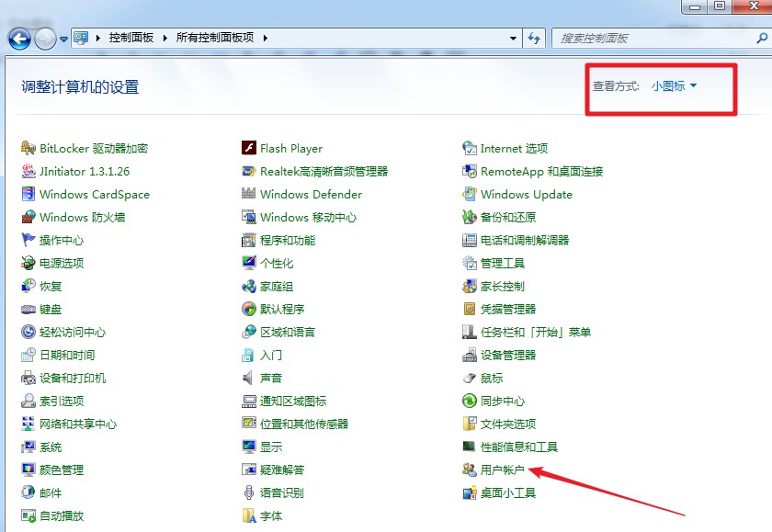Image resolution: width=772 pixels, height=532 pixels.
Task: Click the search magnifier icon
Action: pos(762,38)
